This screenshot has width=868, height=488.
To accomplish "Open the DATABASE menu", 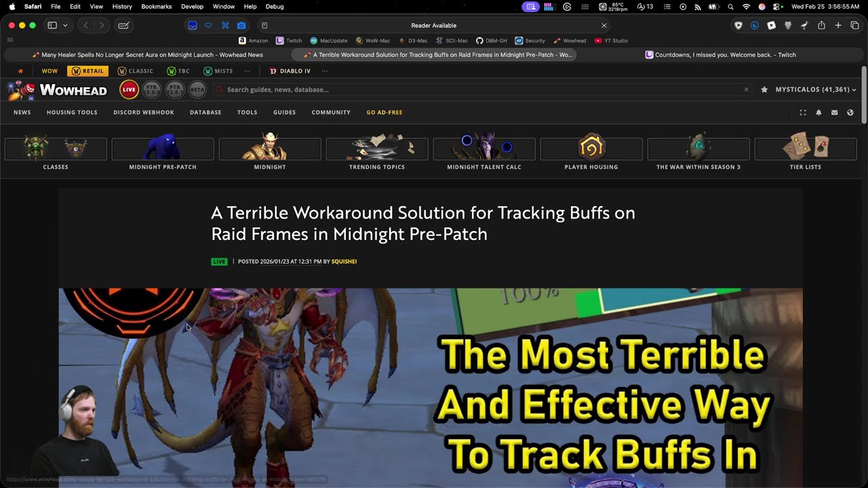I will (x=205, y=113).
